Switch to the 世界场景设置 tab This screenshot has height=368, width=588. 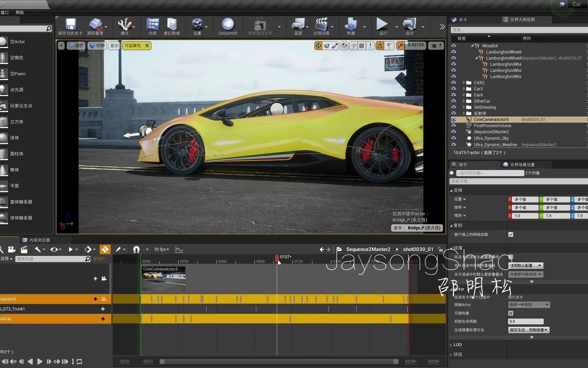click(x=522, y=165)
